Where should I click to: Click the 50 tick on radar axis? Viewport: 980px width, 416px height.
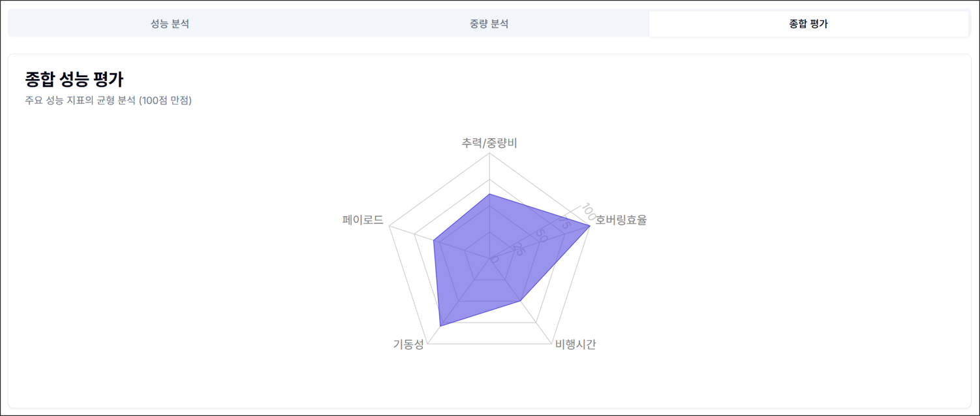pos(540,235)
